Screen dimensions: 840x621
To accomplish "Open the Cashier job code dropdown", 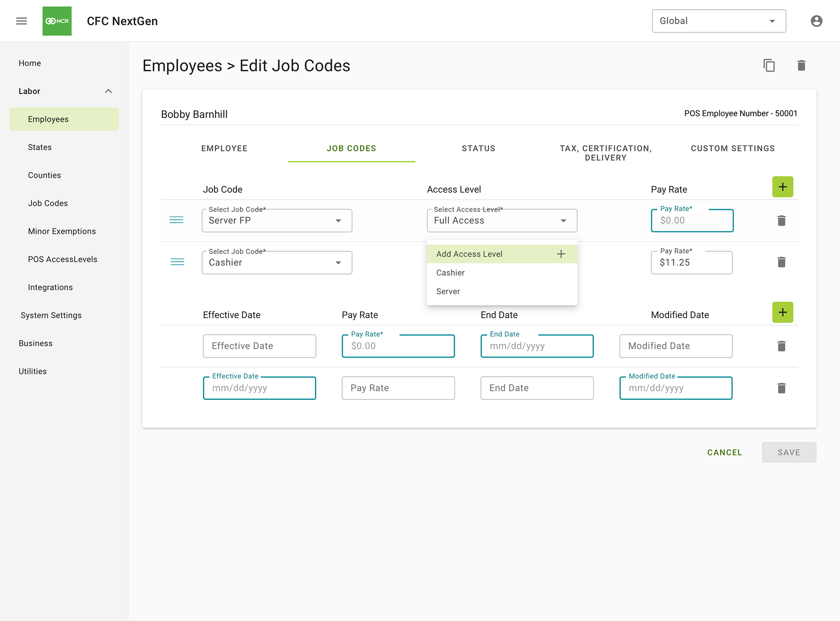I will click(x=276, y=263).
